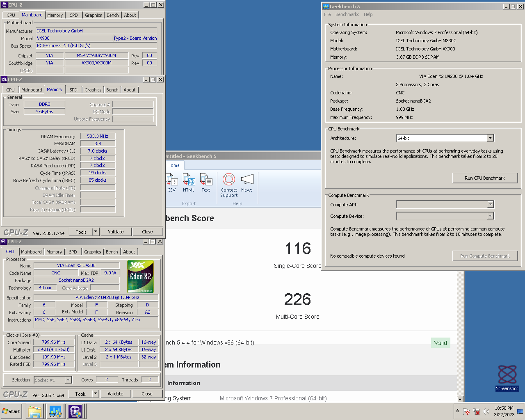
Task: Expand Tools dropdown arrow in CPU window
Action: pyautogui.click(x=95, y=394)
